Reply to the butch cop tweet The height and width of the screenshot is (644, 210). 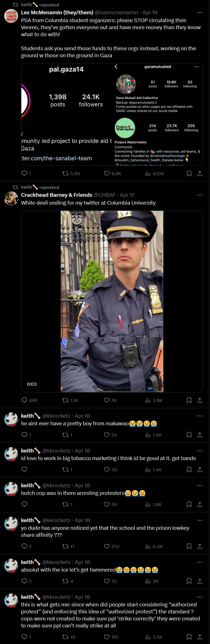click(x=24, y=504)
